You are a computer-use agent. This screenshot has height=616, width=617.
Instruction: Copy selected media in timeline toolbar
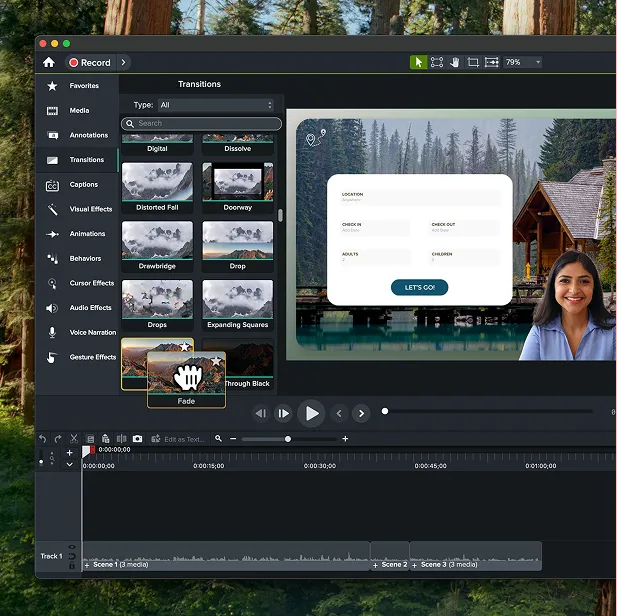pos(90,439)
